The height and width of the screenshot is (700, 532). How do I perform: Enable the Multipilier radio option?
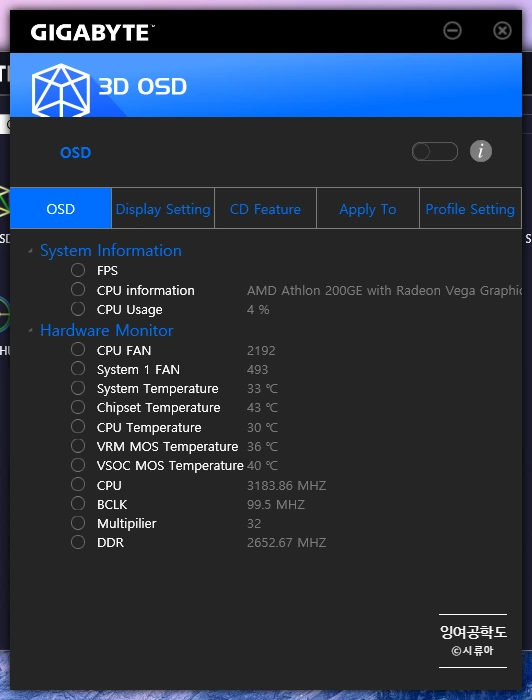pos(78,523)
